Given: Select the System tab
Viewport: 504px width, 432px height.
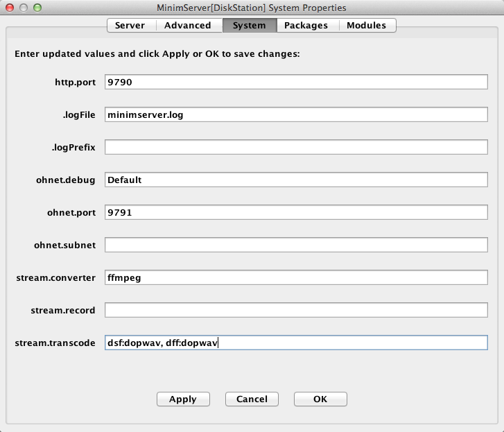Looking at the screenshot, I should 250,26.
